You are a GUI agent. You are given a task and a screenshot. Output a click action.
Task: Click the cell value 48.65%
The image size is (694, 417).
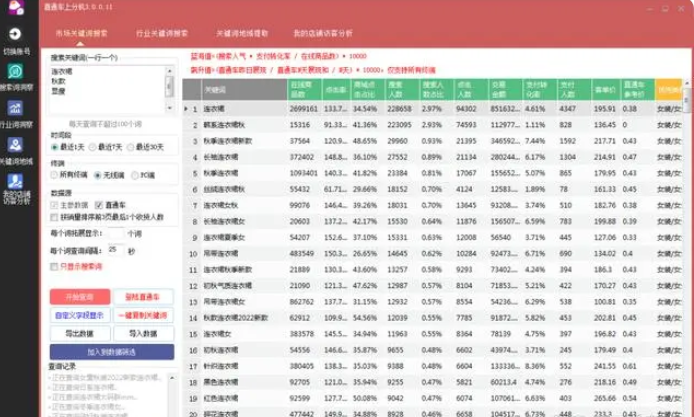click(x=365, y=141)
